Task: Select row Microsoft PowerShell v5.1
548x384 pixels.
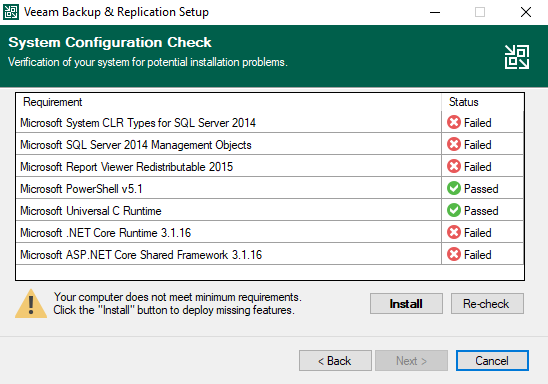Action: point(269,188)
